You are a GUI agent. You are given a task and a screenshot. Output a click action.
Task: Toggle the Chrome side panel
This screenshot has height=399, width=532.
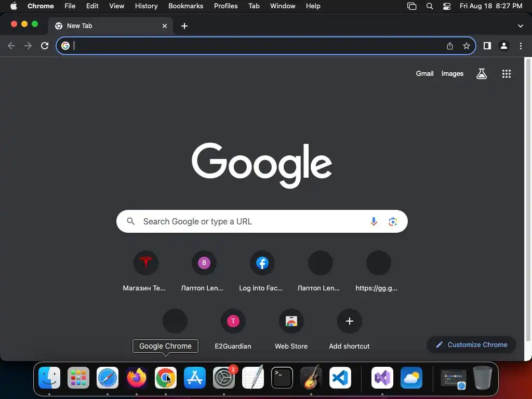tap(487, 46)
